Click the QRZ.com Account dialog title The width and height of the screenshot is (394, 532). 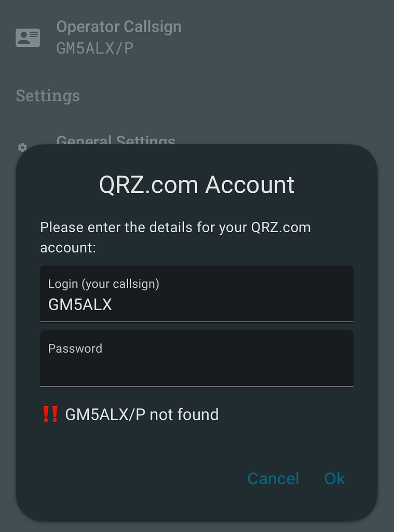196,185
